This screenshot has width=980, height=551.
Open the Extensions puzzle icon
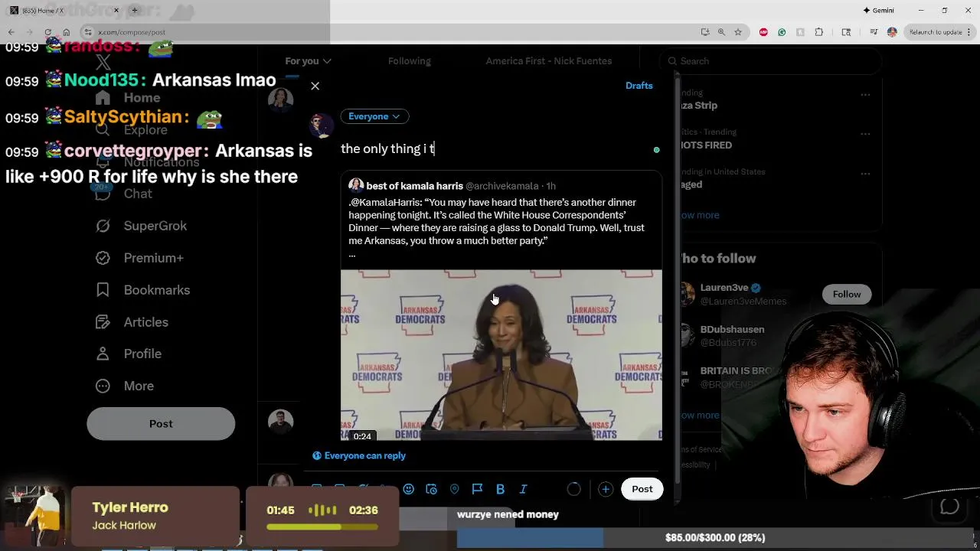818,32
